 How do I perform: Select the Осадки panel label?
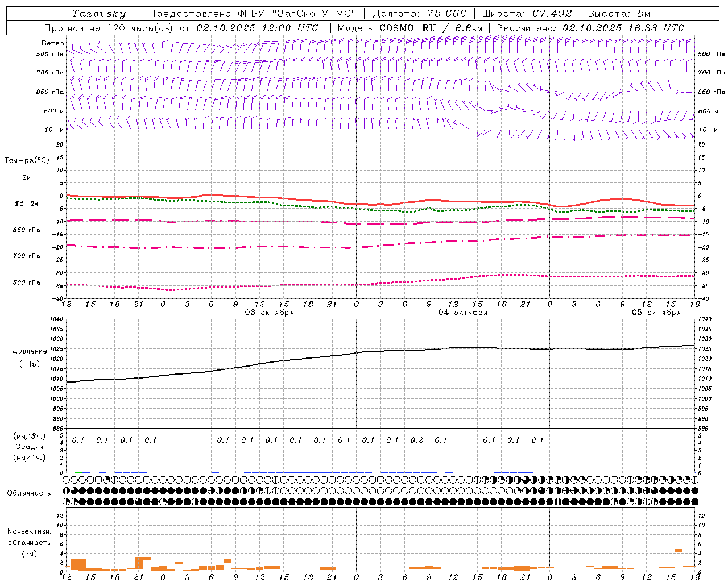click(30, 447)
